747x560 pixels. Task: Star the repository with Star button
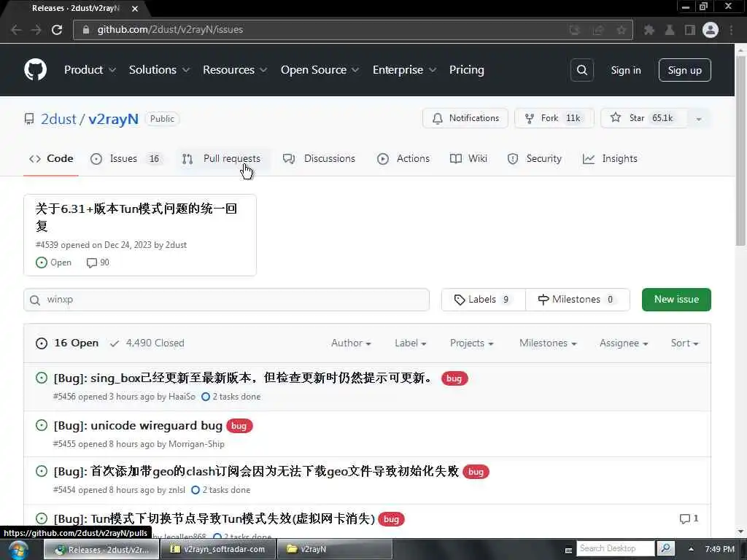643,118
